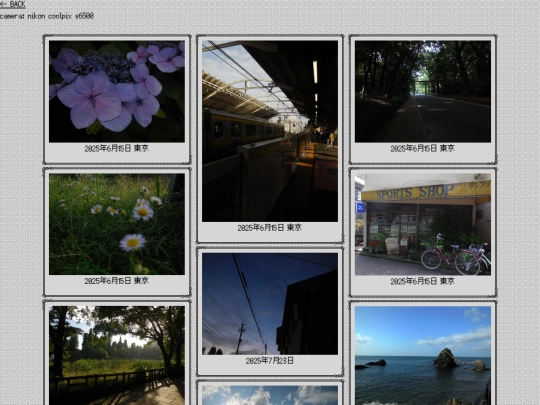Open the cloudy sky photo at bottom

(270, 395)
